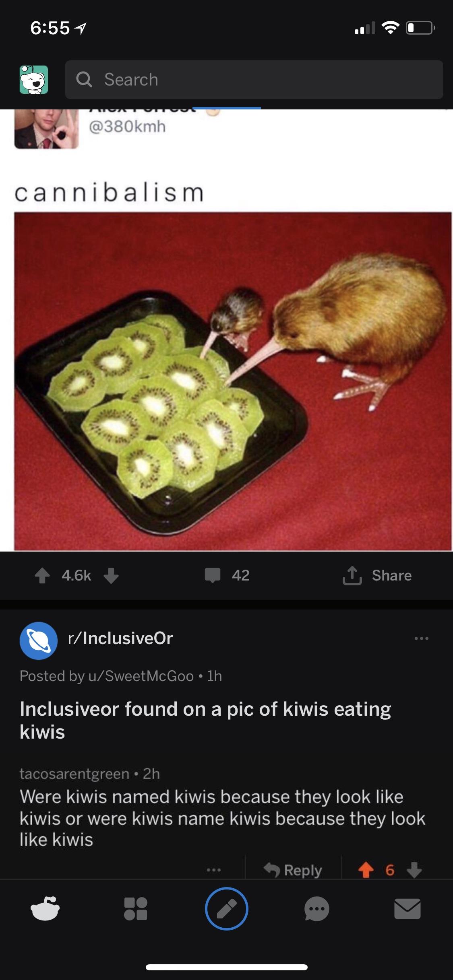Viewport: 453px width, 980px height.
Task: Open r/InclusiveOr subreddit planet icon
Action: point(39,641)
